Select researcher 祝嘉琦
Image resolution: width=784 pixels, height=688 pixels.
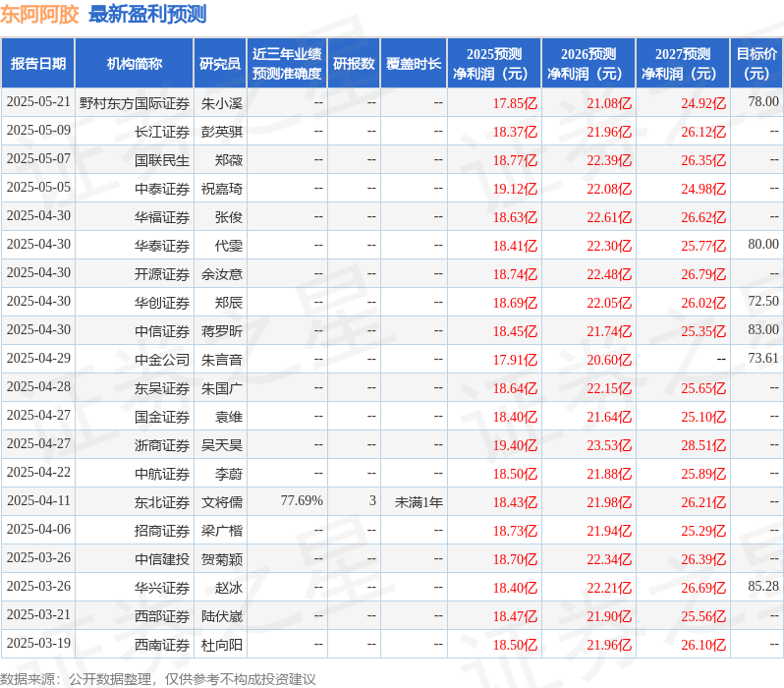pyautogui.click(x=221, y=189)
